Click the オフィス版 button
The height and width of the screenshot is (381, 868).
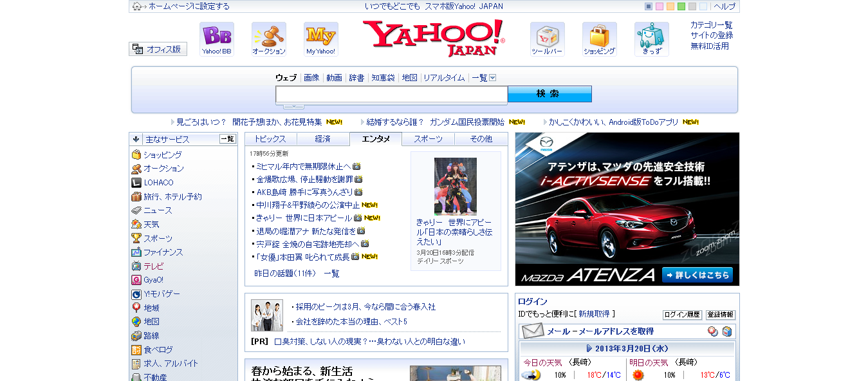click(x=158, y=49)
